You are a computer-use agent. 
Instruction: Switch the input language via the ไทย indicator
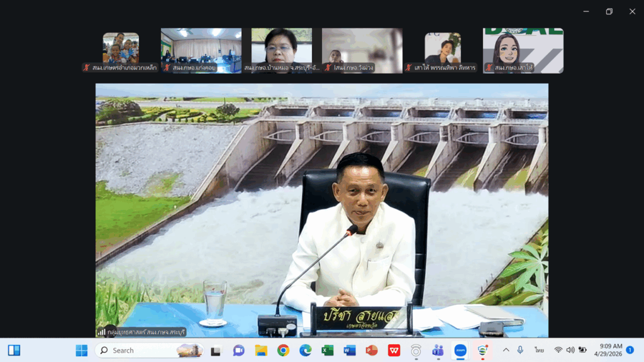coord(539,350)
